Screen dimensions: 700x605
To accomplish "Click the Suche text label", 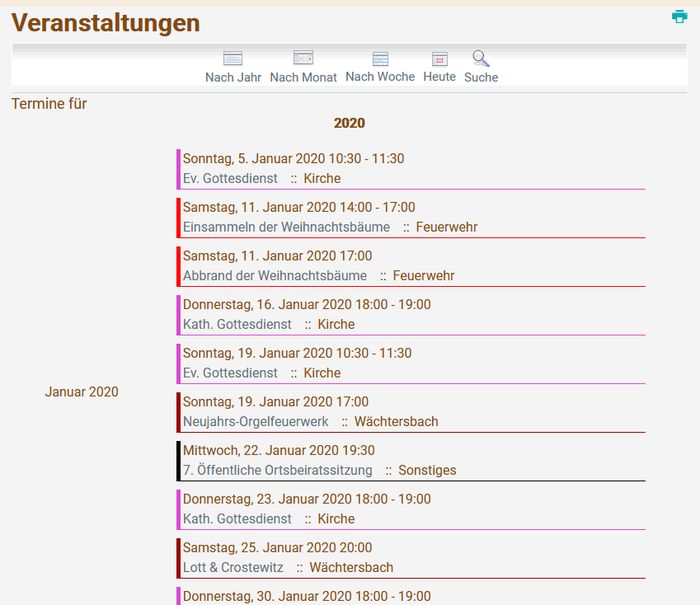I will [481, 78].
